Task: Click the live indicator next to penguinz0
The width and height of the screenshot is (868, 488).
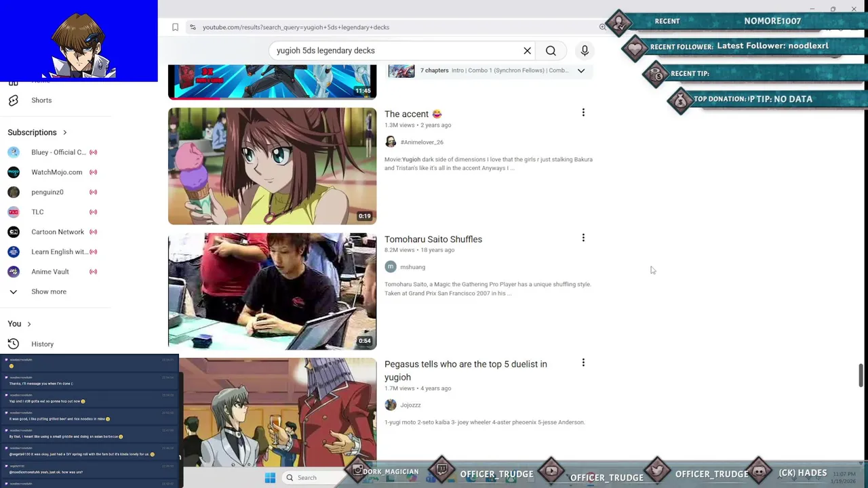Action: click(93, 192)
